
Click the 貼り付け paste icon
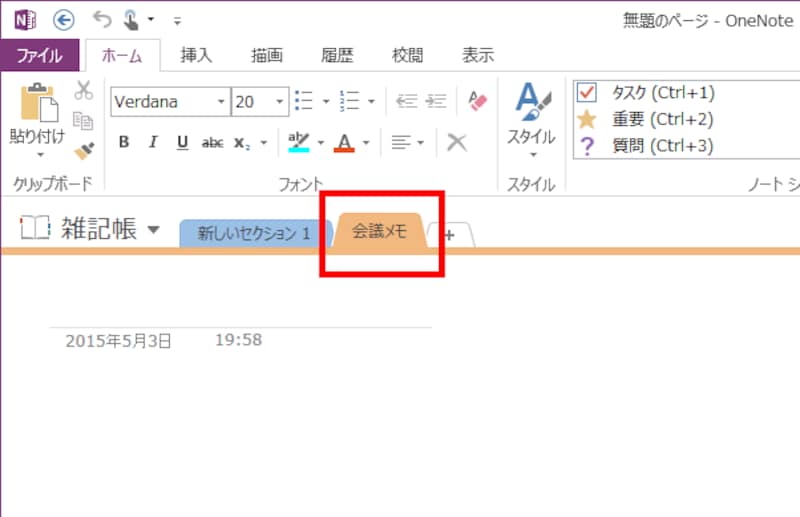[x=39, y=103]
